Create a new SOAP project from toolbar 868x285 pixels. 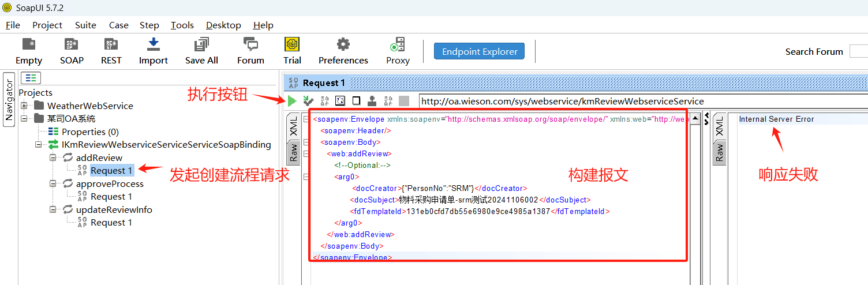pyautogui.click(x=72, y=44)
